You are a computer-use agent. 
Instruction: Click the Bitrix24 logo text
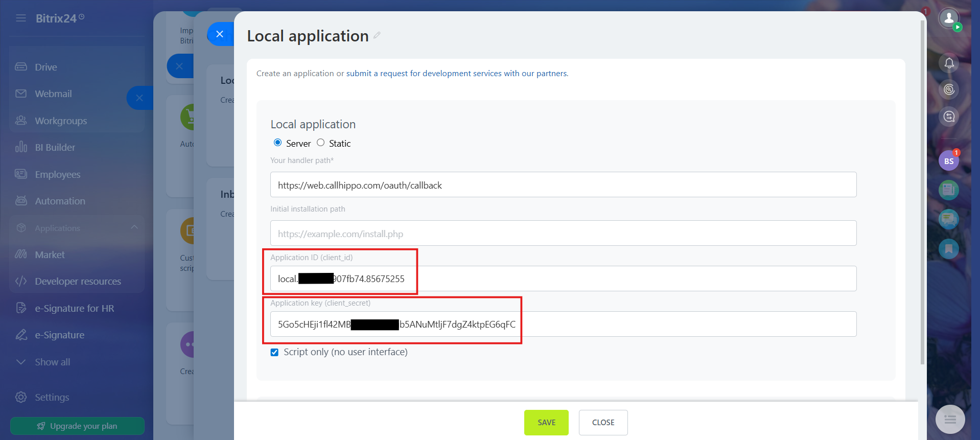tap(56, 18)
